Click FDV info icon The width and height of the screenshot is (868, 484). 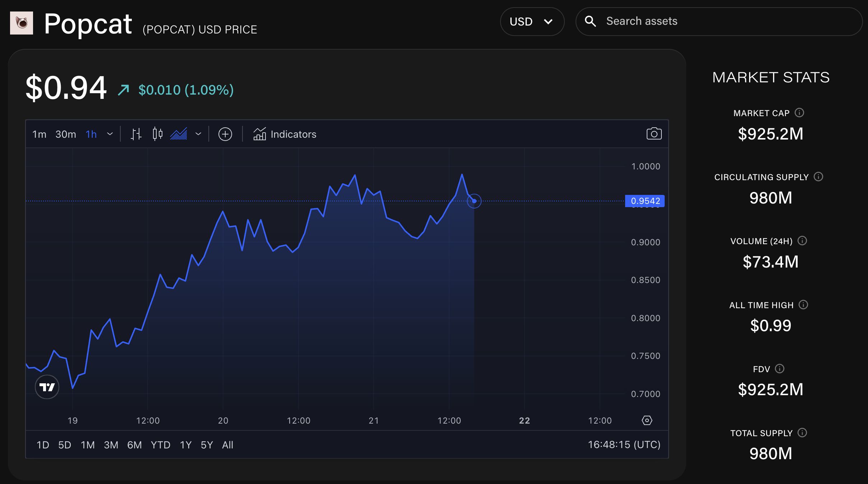780,369
